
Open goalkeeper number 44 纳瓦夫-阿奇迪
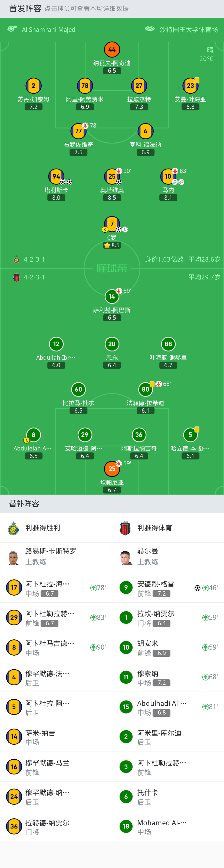[112, 49]
